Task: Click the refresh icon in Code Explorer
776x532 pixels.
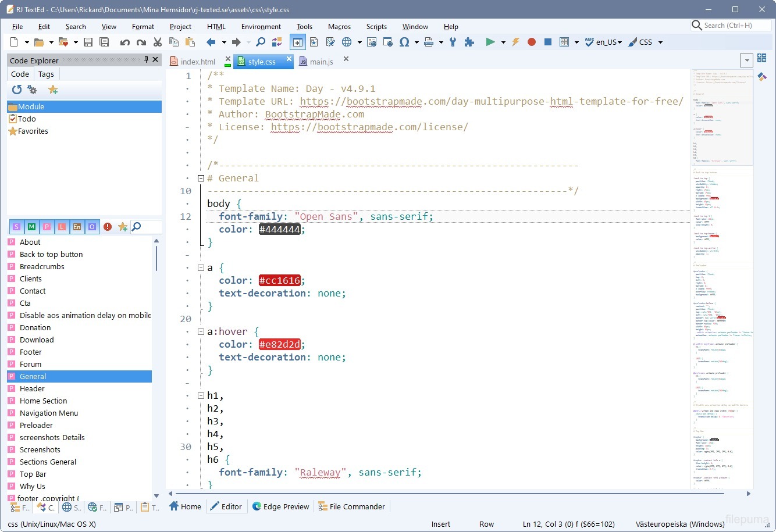Action: tap(17, 90)
